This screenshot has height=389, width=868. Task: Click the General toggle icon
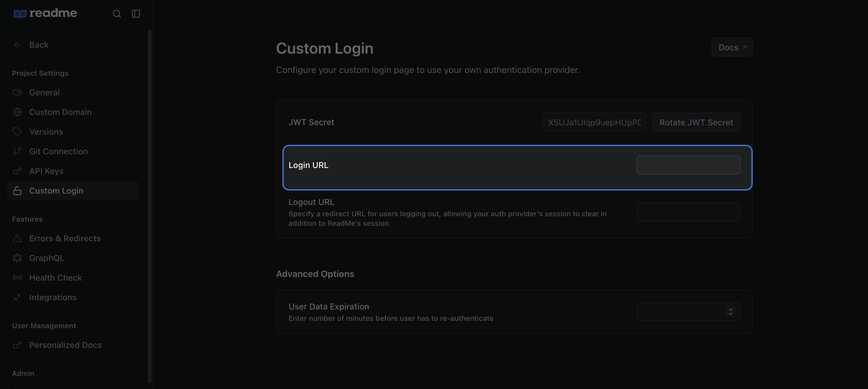[17, 92]
